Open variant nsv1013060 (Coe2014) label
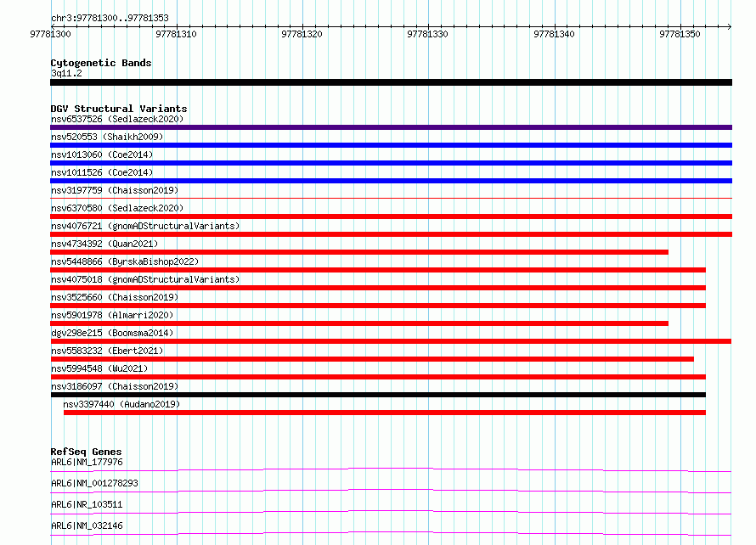Screen dimensions: 756x545 point(102,155)
